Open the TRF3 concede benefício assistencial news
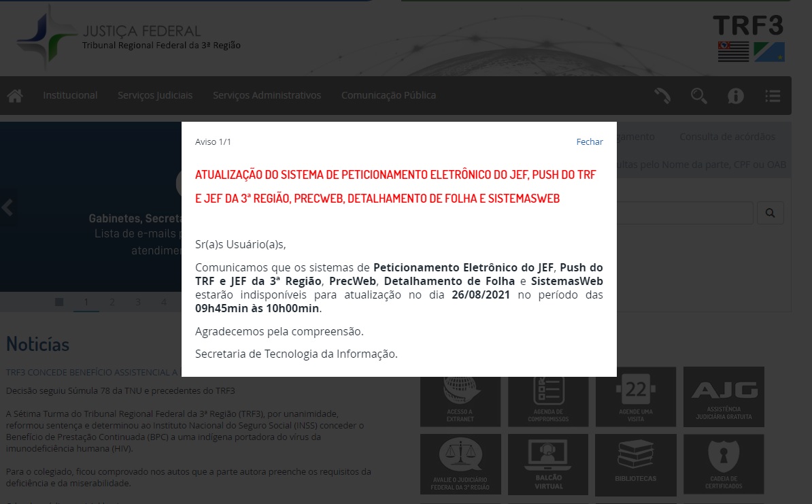 pyautogui.click(x=93, y=373)
